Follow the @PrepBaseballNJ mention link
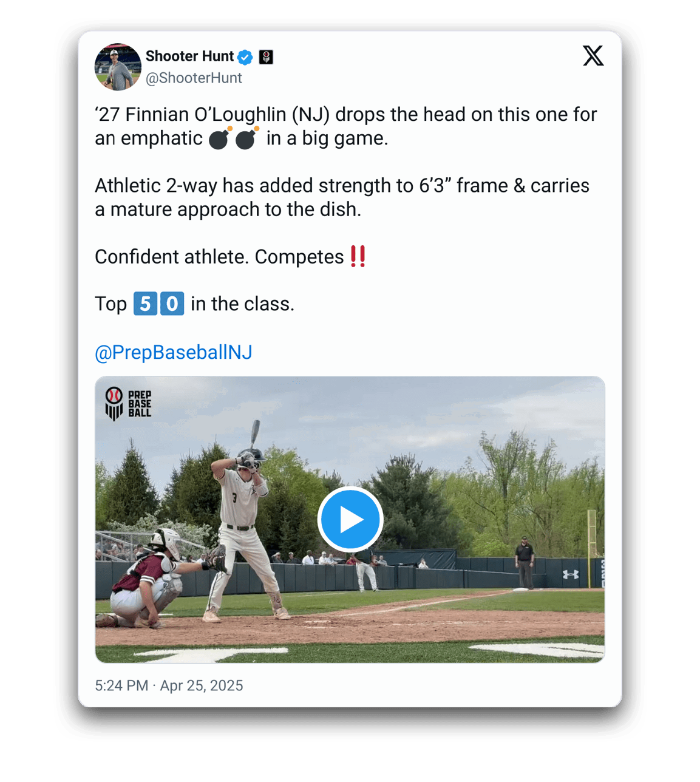Image resolution: width=700 pixels, height=782 pixels. pos(174,352)
